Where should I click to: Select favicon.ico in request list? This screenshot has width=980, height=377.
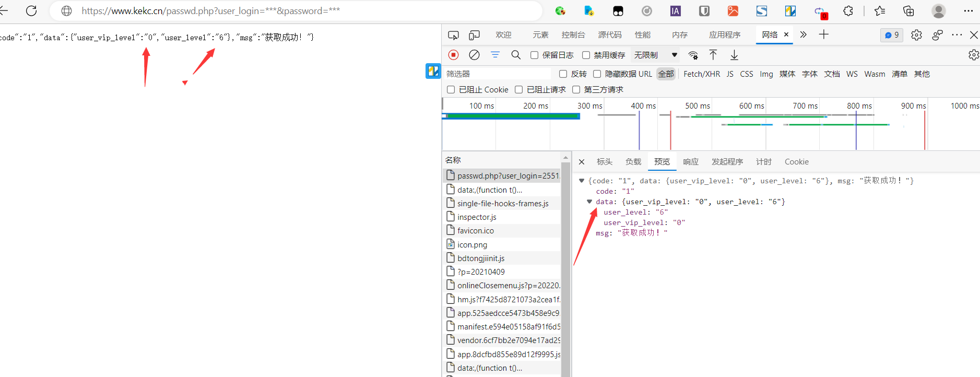click(x=475, y=231)
